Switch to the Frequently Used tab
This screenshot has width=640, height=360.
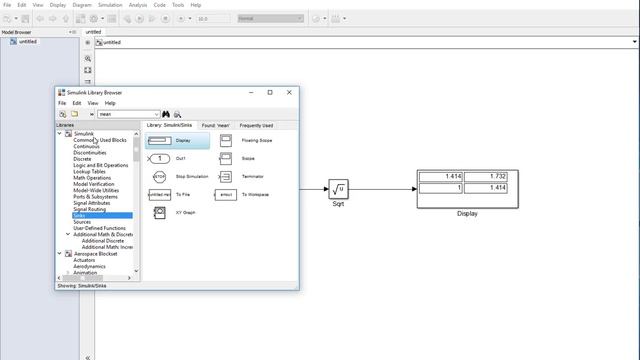point(256,125)
